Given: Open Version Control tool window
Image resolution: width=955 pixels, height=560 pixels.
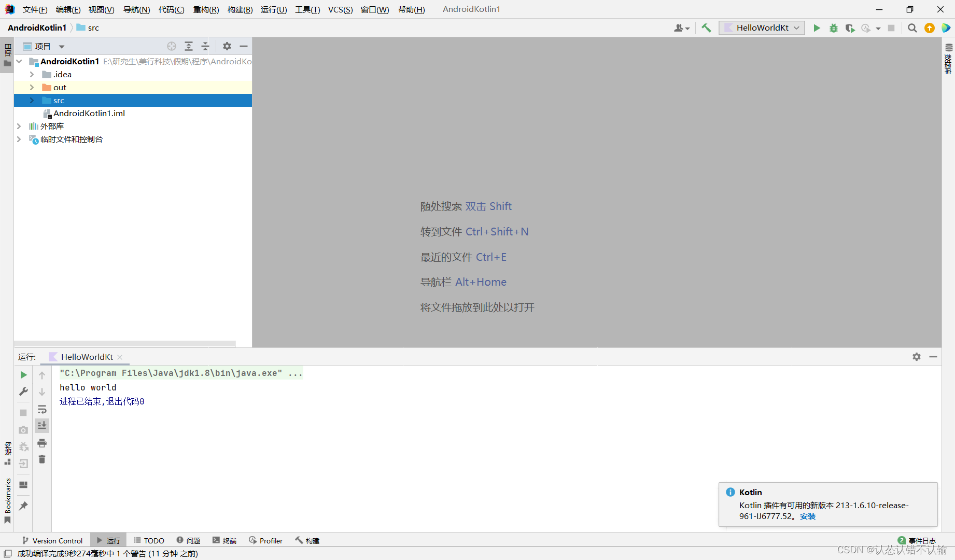Looking at the screenshot, I should 52,540.
